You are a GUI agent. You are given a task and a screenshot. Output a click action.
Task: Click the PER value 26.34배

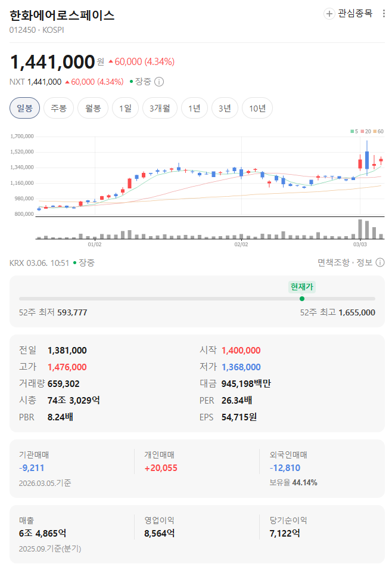(x=237, y=401)
